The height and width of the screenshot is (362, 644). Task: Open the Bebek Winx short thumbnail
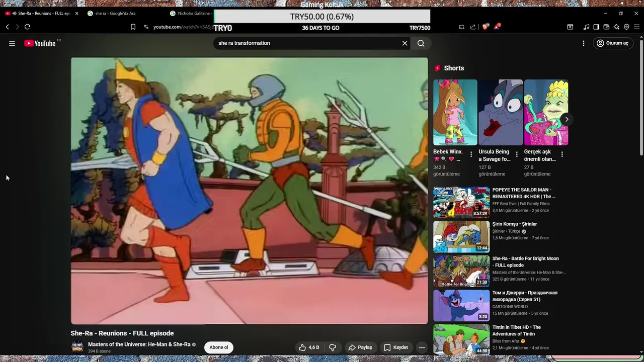coord(455,113)
